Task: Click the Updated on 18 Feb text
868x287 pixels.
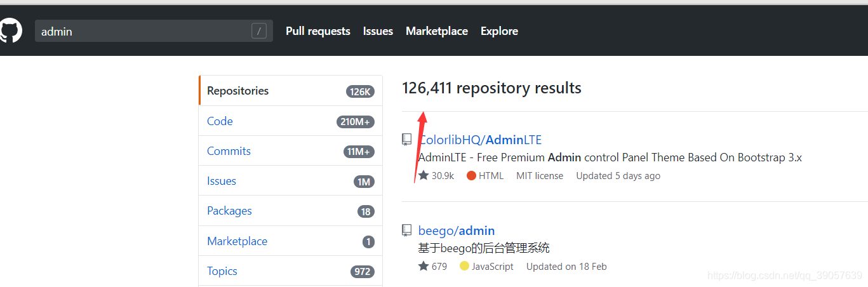Action: [x=566, y=267]
